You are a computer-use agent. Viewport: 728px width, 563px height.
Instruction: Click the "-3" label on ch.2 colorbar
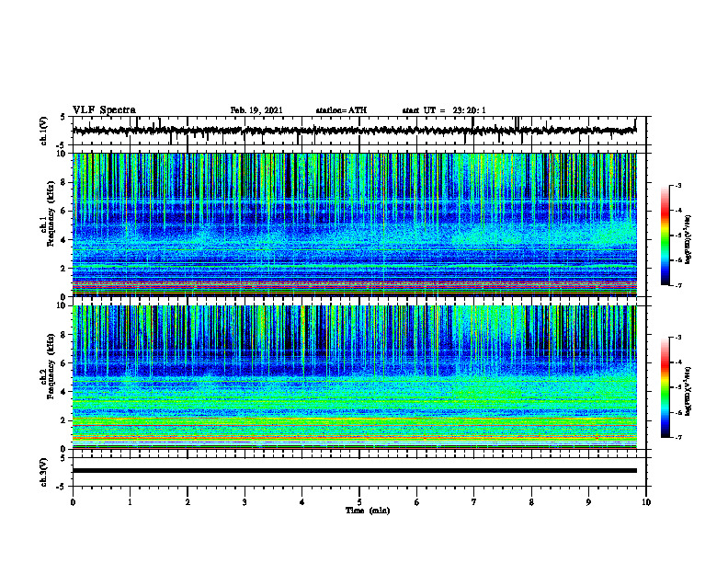[x=677, y=338]
